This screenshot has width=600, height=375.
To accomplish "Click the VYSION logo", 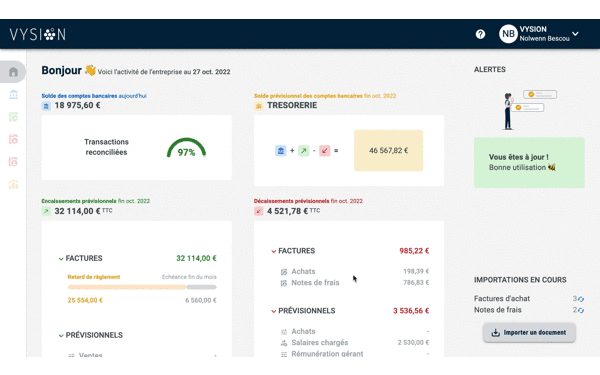I will tap(38, 34).
